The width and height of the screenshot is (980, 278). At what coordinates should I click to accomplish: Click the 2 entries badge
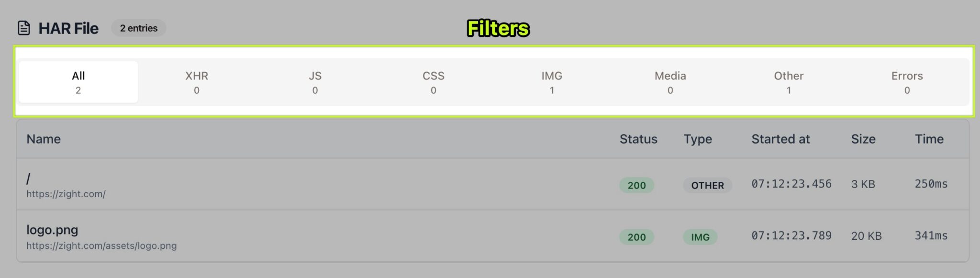pyautogui.click(x=139, y=28)
